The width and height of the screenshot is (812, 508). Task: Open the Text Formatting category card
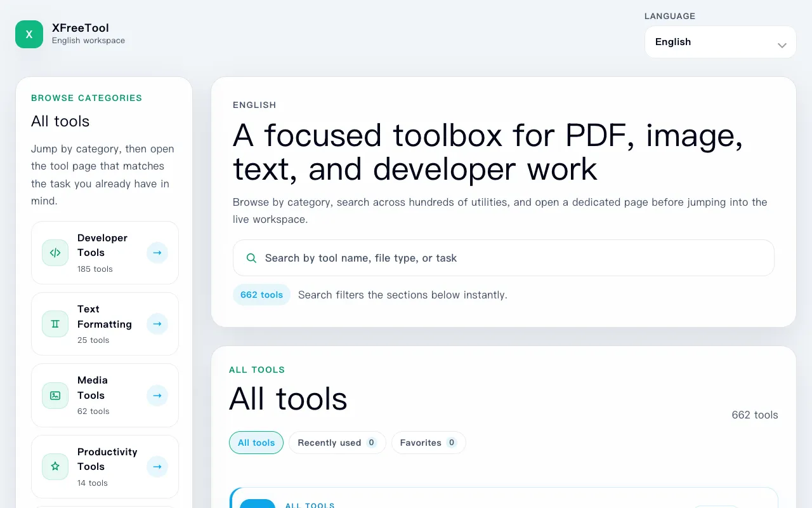pos(105,324)
